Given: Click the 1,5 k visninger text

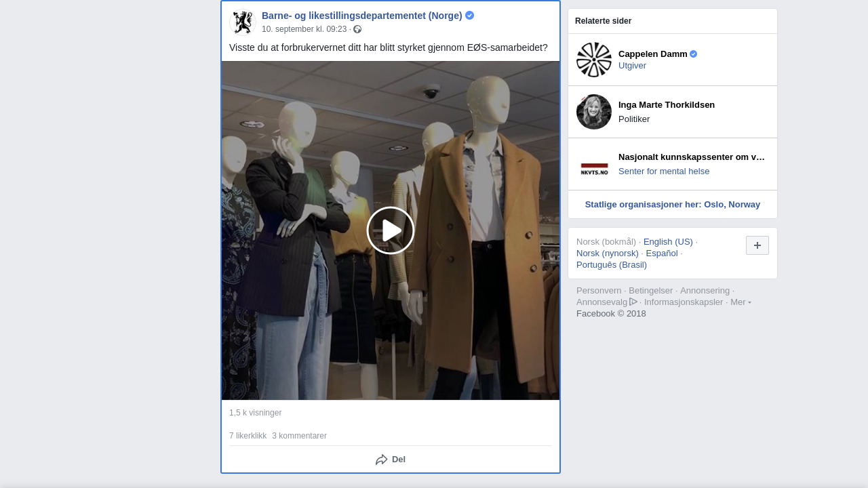Looking at the screenshot, I should pos(255,413).
